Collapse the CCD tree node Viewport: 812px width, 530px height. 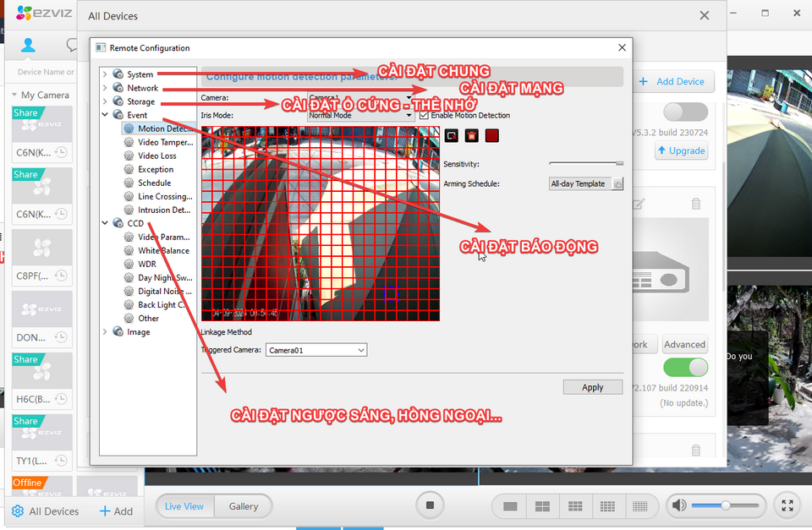[105, 223]
